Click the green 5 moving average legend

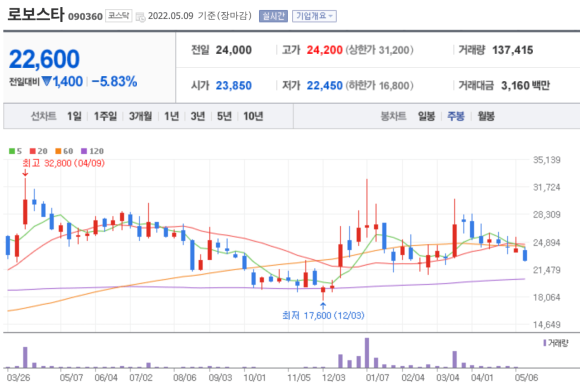15,151
